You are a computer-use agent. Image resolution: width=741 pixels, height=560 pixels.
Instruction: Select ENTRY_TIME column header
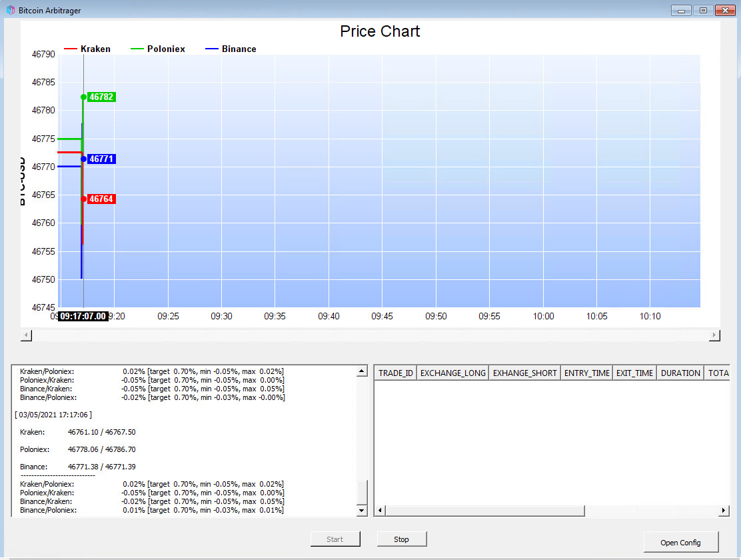(x=586, y=373)
